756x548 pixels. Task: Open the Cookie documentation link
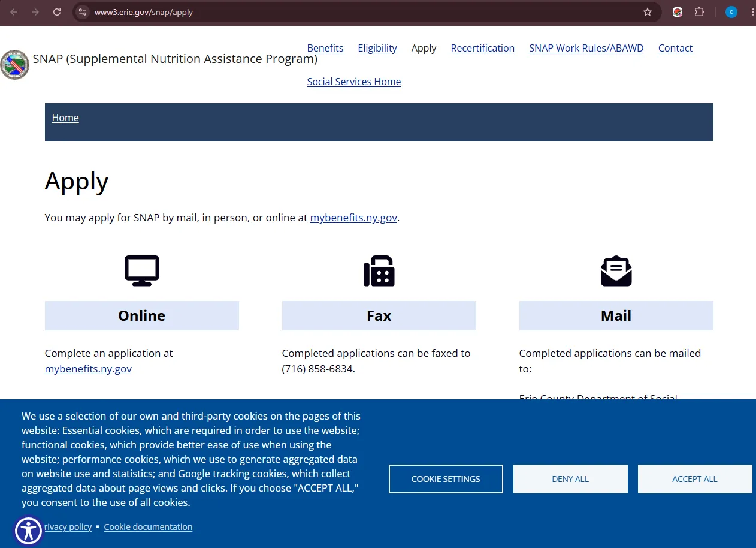pos(148,527)
